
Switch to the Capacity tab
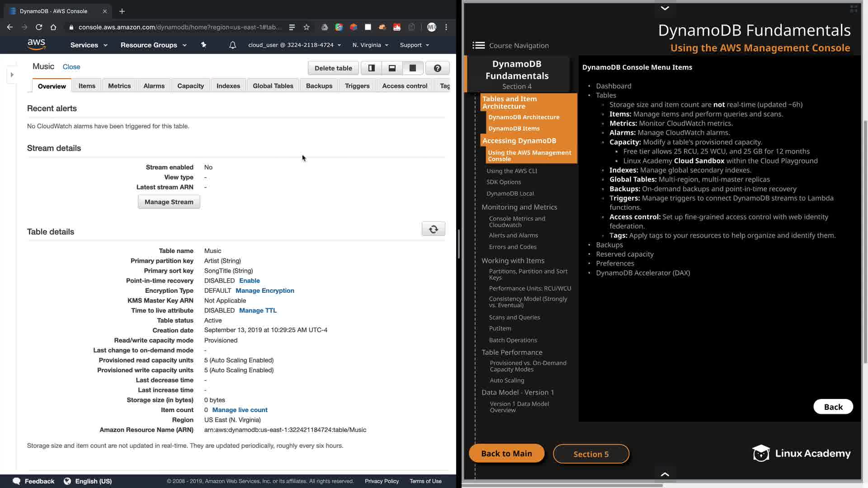point(190,86)
